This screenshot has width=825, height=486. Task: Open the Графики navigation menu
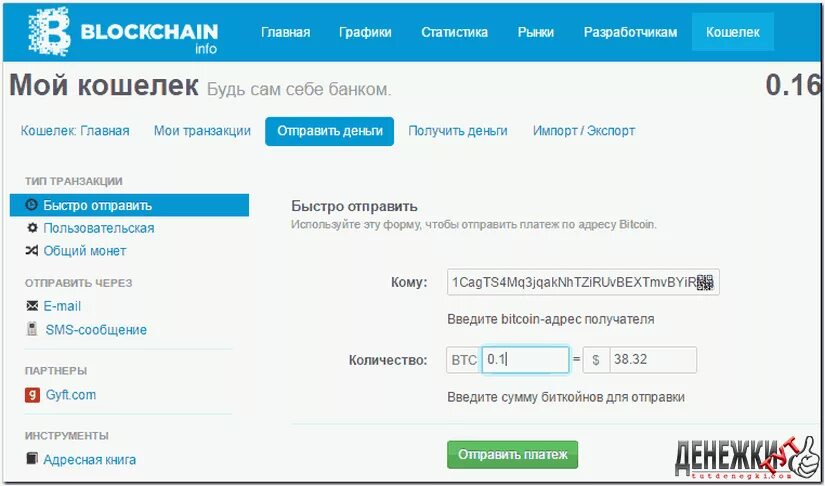365,32
